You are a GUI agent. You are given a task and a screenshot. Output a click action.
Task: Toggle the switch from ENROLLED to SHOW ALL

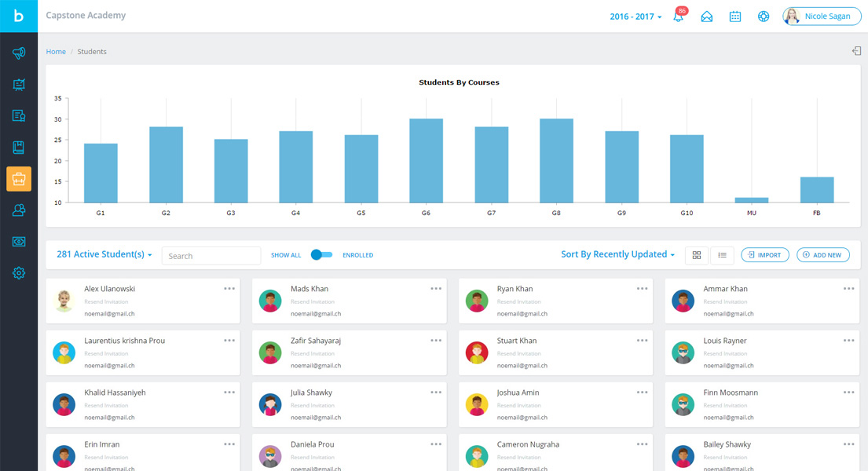pyautogui.click(x=321, y=254)
